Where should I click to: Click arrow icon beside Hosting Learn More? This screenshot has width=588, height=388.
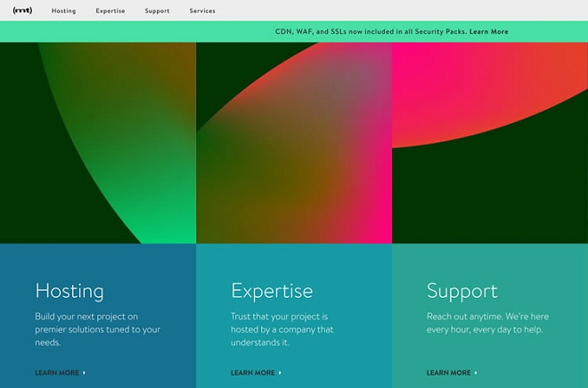pos(84,373)
